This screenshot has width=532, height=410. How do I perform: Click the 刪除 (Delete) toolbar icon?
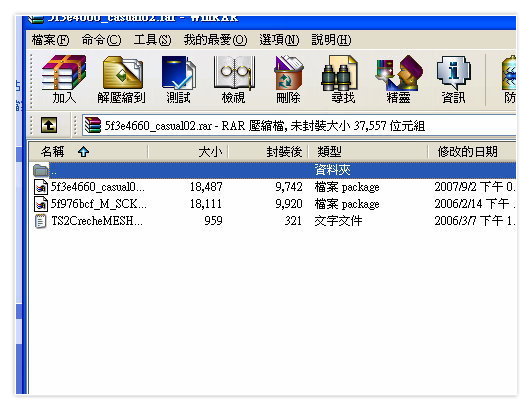pyautogui.click(x=288, y=79)
